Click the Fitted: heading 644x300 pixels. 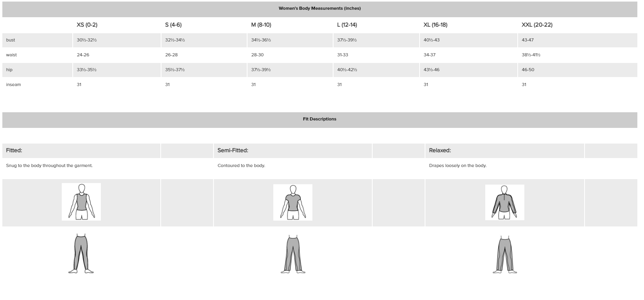coord(14,150)
